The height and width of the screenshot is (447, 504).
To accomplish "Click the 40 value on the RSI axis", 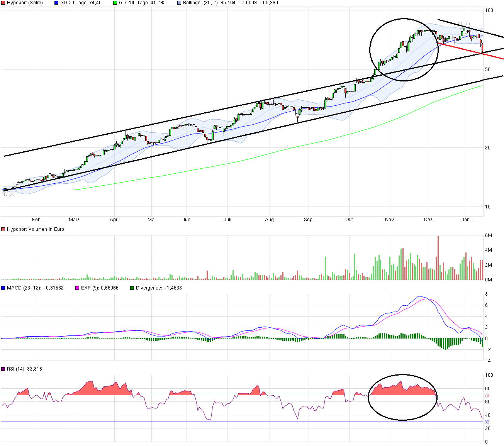I will click(488, 415).
